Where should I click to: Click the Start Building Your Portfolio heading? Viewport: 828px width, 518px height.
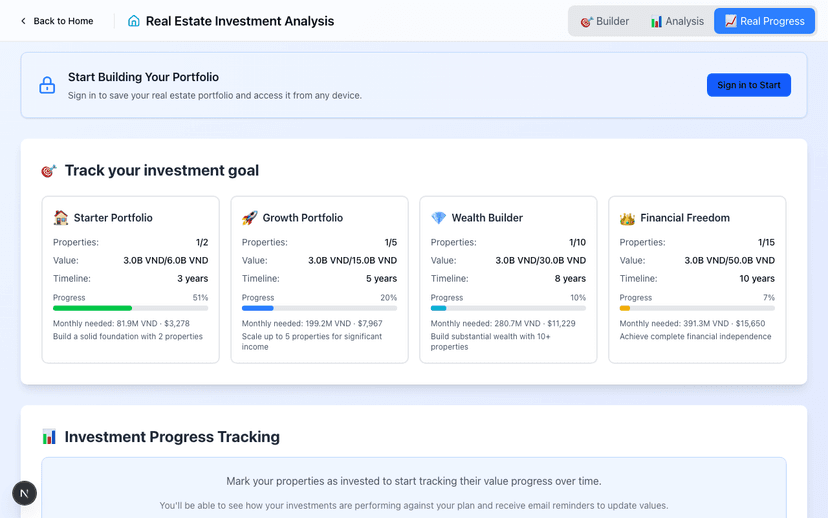coord(143,77)
